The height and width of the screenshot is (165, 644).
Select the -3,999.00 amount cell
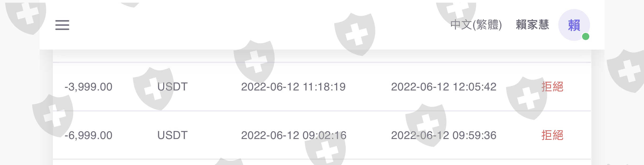(x=88, y=87)
